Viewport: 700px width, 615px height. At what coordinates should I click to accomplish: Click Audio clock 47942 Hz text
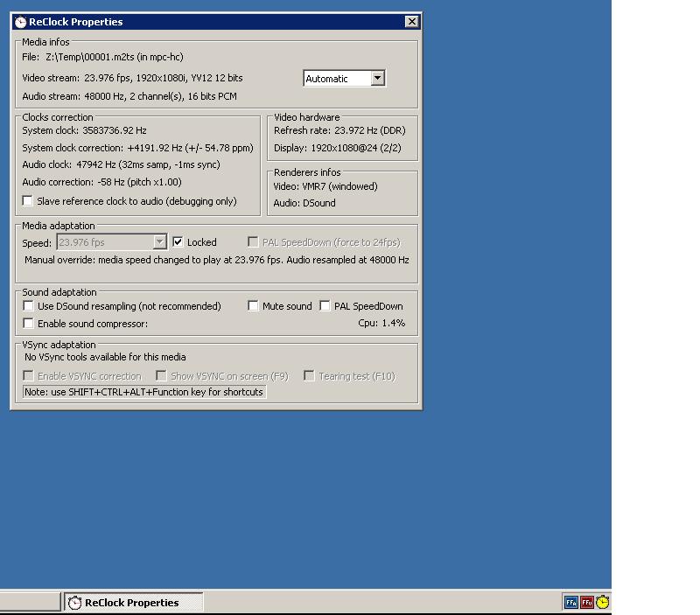[x=121, y=164]
